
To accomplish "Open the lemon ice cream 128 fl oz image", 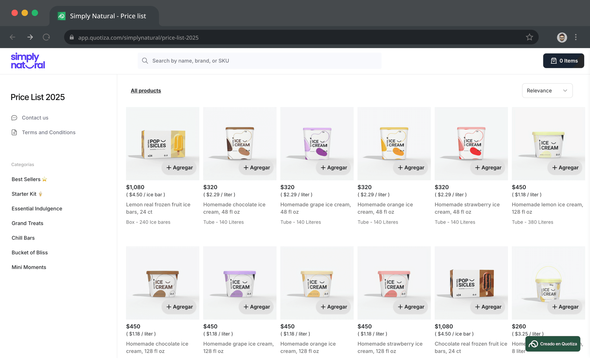I will coord(548,144).
